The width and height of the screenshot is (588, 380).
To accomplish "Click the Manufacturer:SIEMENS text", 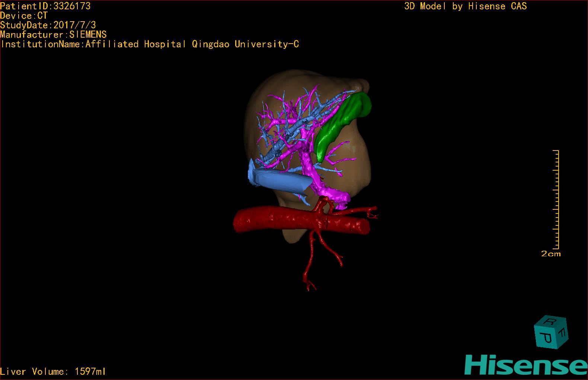I will [53, 34].
